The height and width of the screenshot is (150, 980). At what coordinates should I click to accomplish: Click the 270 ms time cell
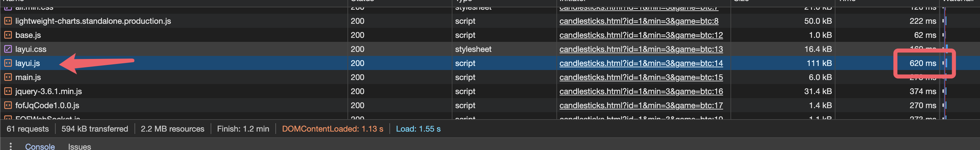(x=923, y=105)
